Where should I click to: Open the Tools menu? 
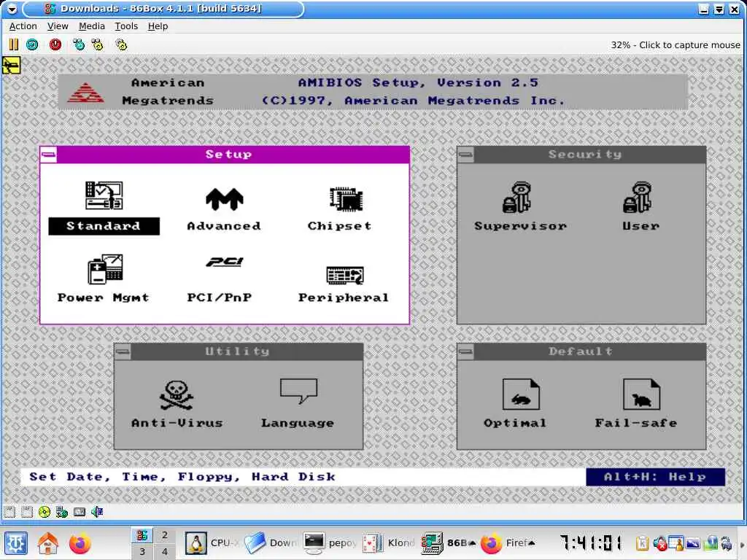[126, 26]
